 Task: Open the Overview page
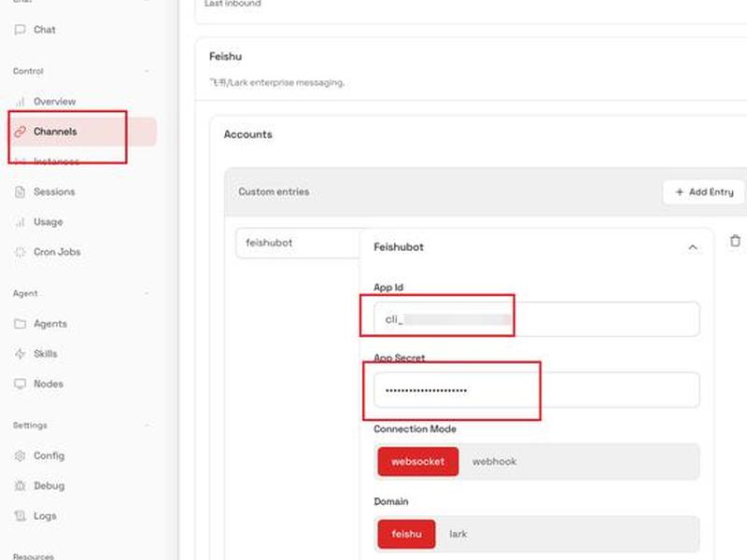[54, 102]
